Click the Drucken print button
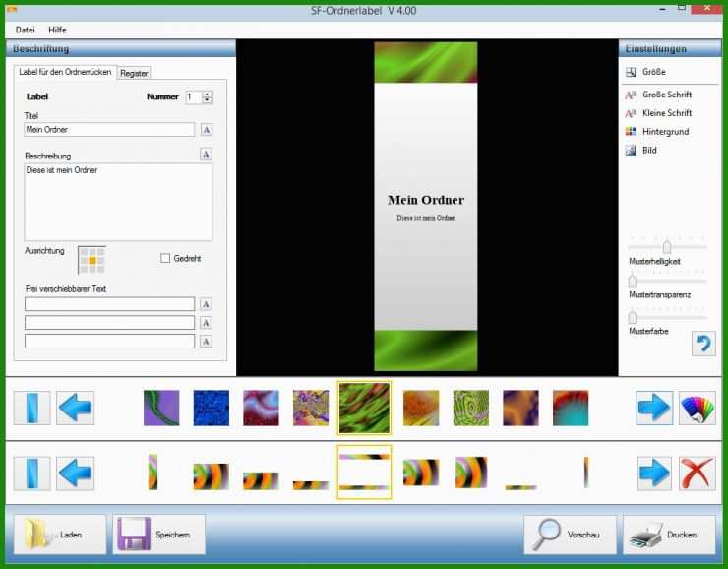Image resolution: width=728 pixels, height=569 pixels. click(x=669, y=535)
